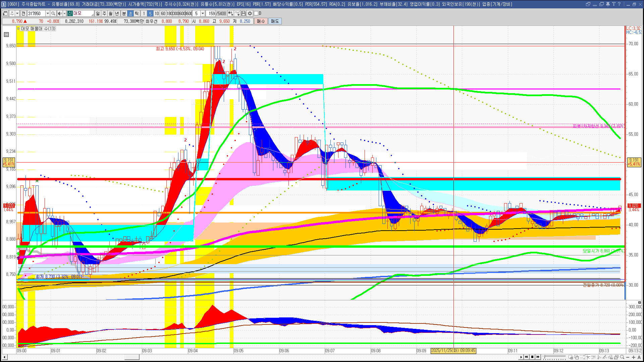The height and width of the screenshot is (362, 644).
Task: Toggle the 5 interval button
Action: [150, 13]
